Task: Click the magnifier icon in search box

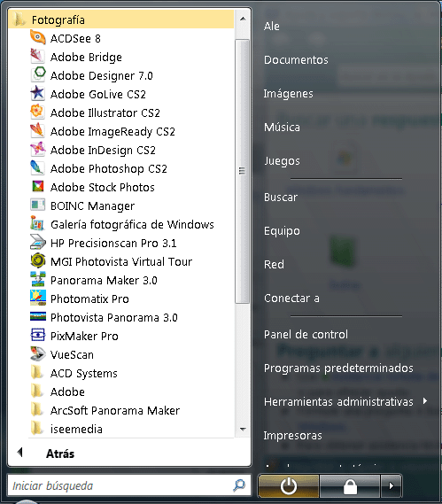Action: (x=239, y=485)
